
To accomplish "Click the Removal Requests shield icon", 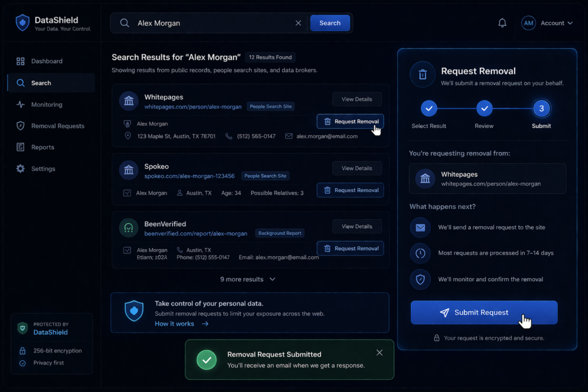I will (20, 126).
